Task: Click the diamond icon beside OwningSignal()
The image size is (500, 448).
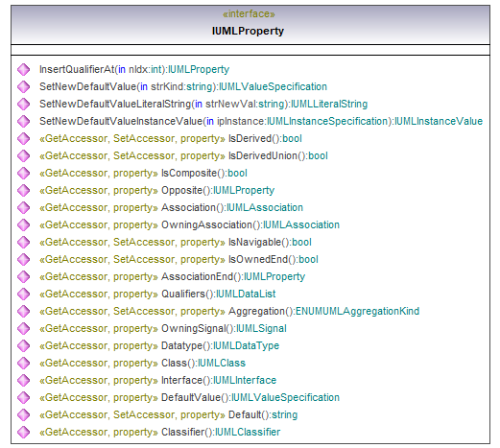Action: coord(23,328)
